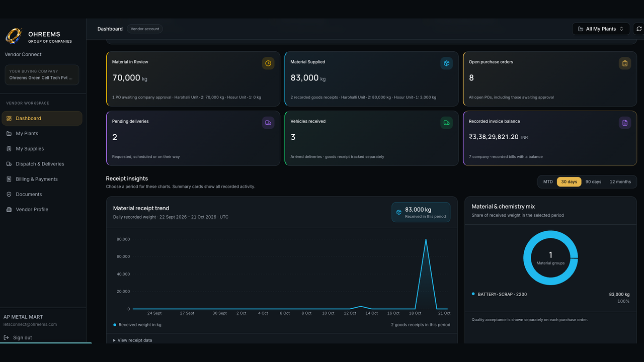Image resolution: width=644 pixels, height=362 pixels.
Task: Select the 30 days period option
Action: tap(569, 182)
